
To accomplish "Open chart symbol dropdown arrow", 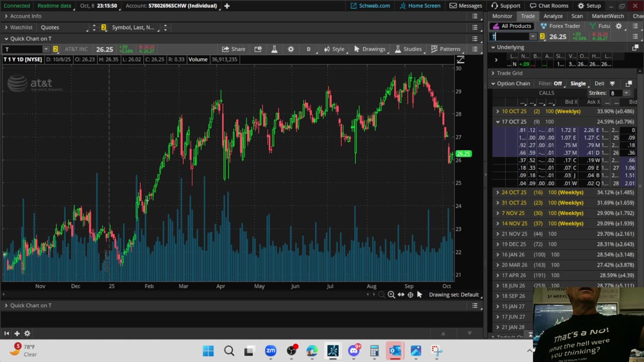I will point(46,49).
